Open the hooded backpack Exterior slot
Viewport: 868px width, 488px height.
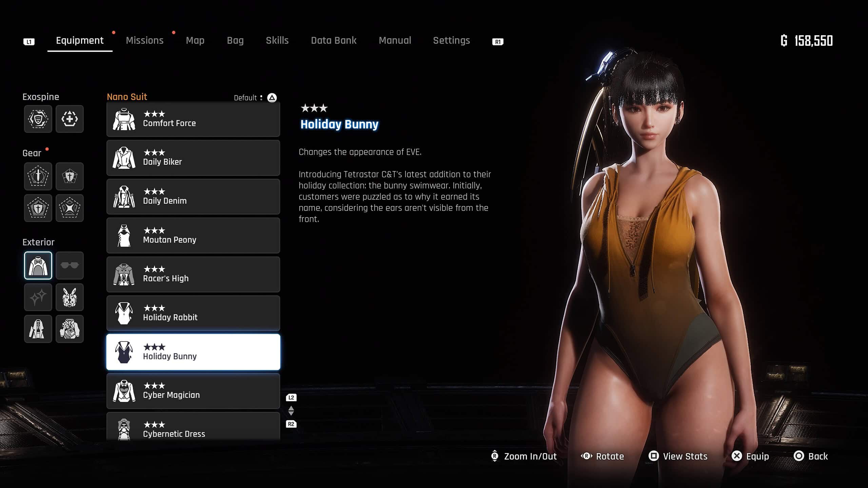click(70, 329)
